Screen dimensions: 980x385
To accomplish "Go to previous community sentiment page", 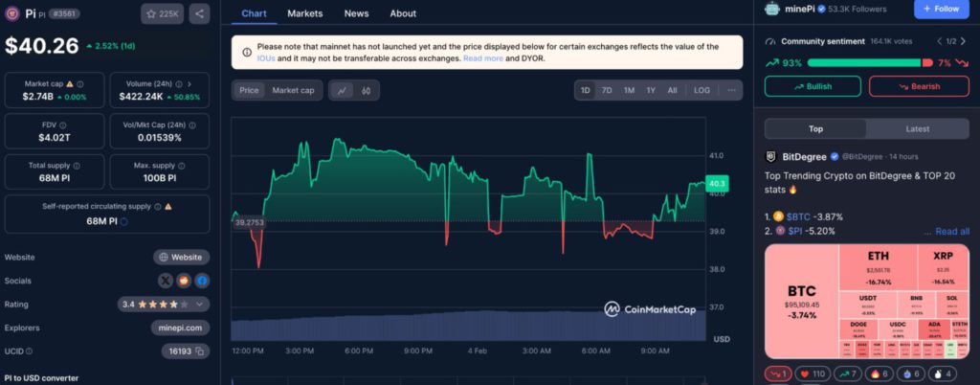I will pos(939,41).
